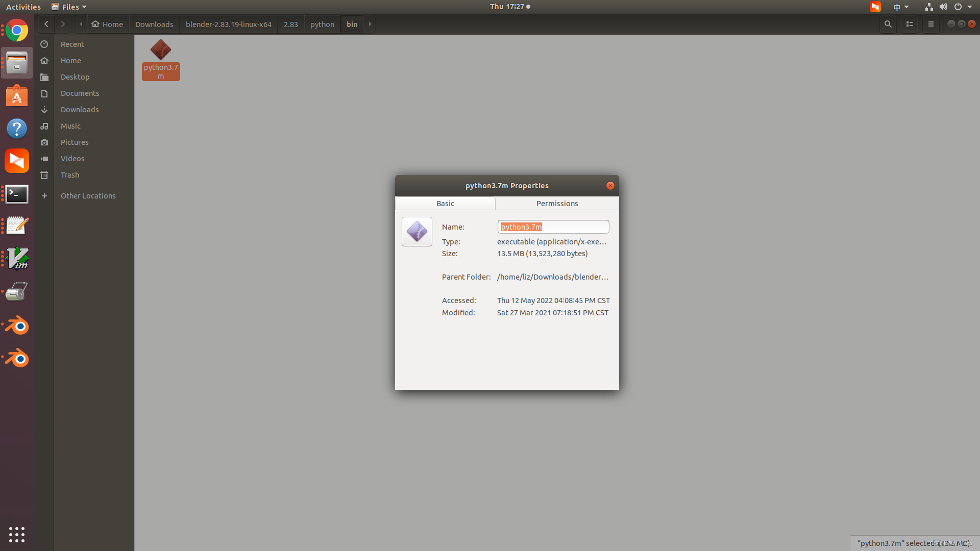Screen dimensions: 980x551
Task: Click the search icon in Files toolbar
Action: click(888, 24)
